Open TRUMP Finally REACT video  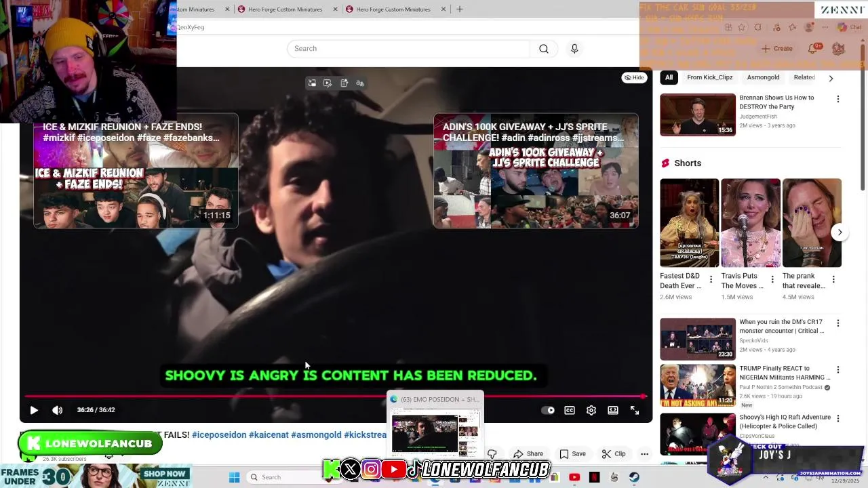[x=698, y=386]
